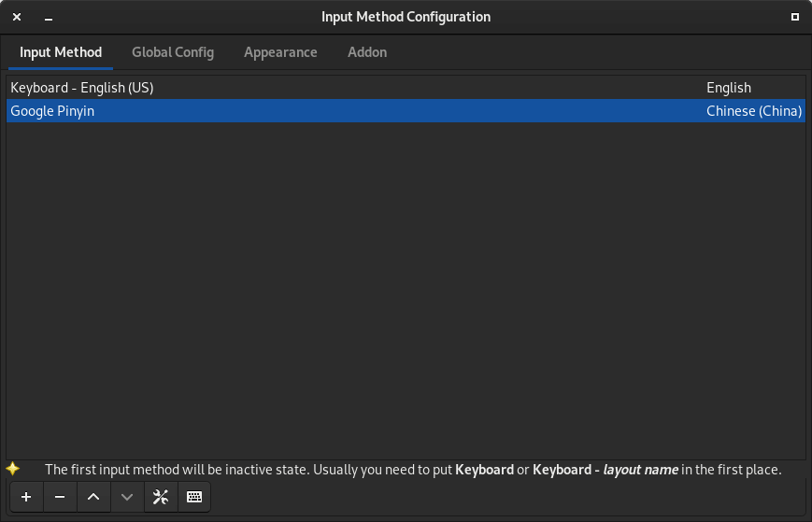
Task: Open the Addon tab
Action: tap(367, 52)
